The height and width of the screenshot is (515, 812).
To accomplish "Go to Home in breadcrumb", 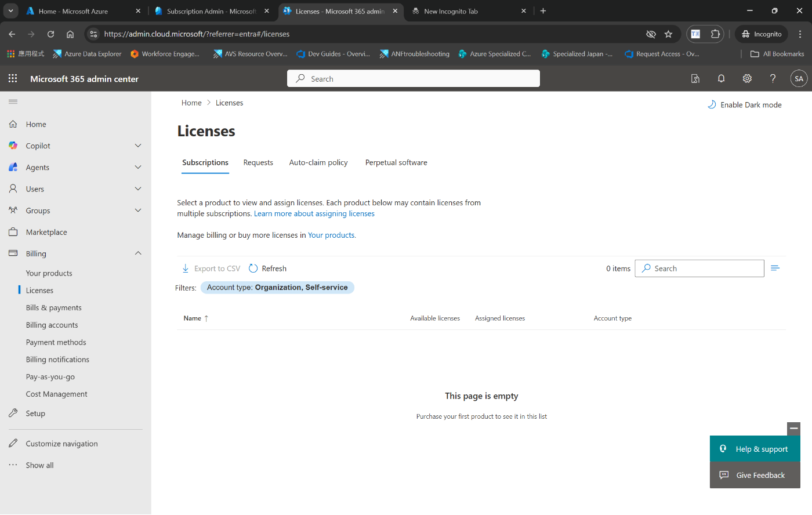I will pyautogui.click(x=191, y=103).
